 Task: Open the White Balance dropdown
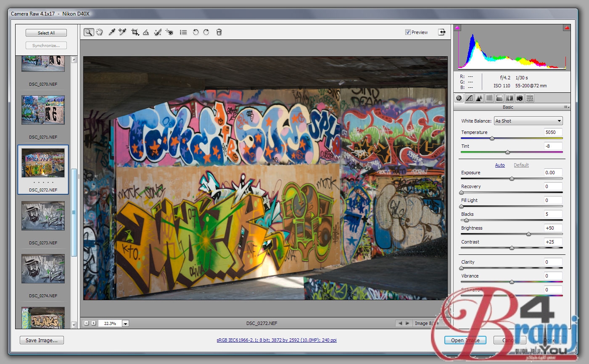click(x=528, y=121)
